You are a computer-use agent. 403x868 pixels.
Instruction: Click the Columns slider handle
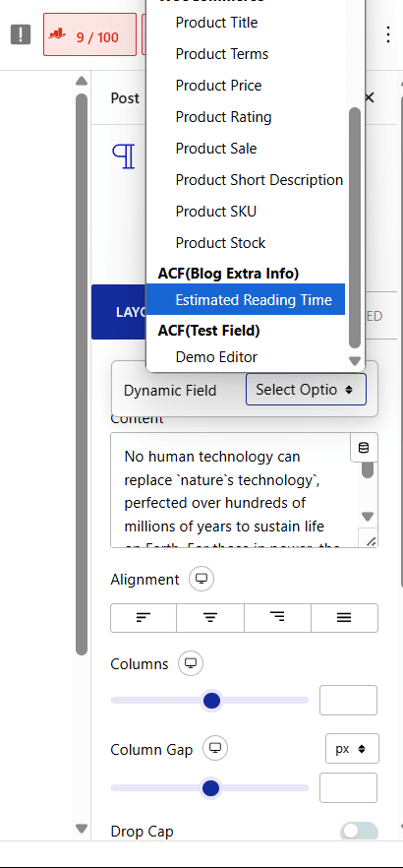(211, 701)
